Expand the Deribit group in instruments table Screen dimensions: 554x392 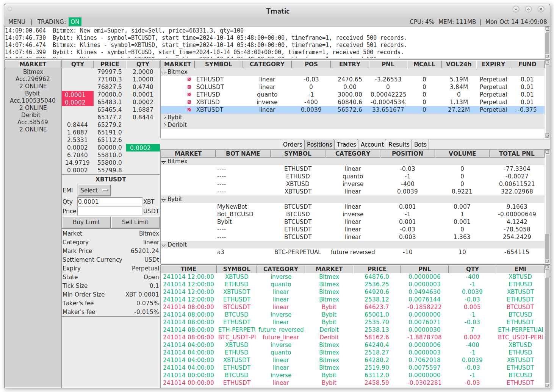pyautogui.click(x=164, y=125)
